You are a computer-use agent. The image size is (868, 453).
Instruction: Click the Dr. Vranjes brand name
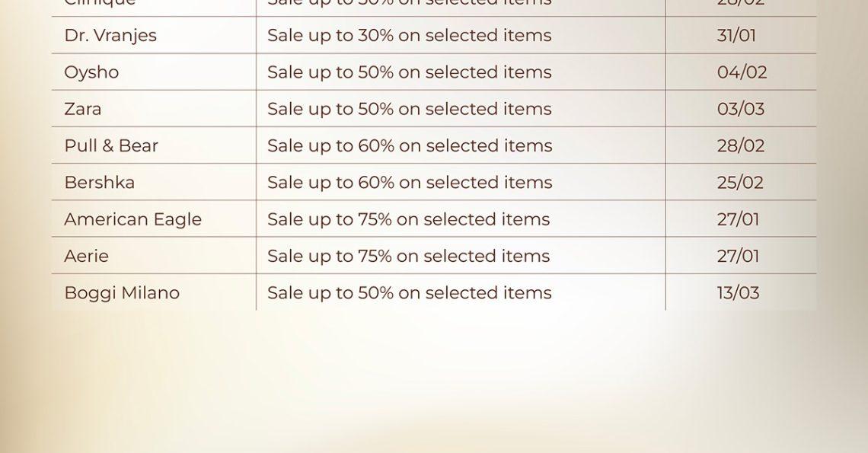point(110,36)
